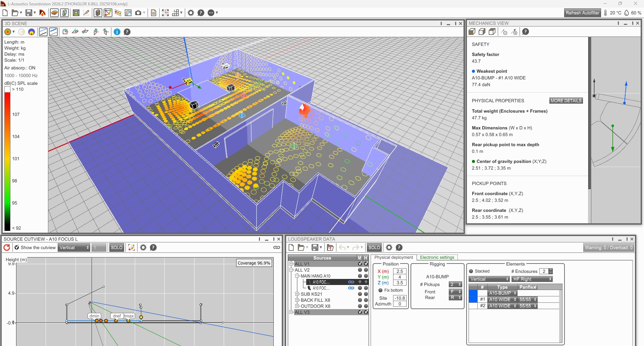644x346 pixels.
Task: Open the main toolbar help icon
Action: pos(201,13)
